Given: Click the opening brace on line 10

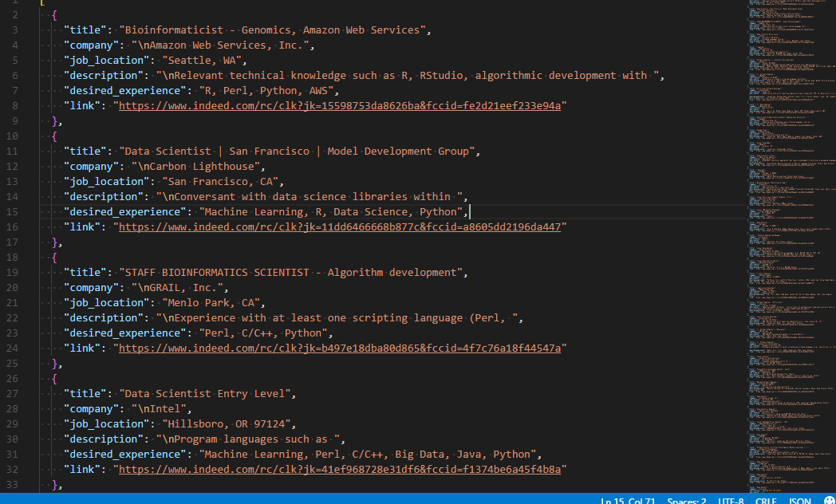Looking at the screenshot, I should pos(54,136).
